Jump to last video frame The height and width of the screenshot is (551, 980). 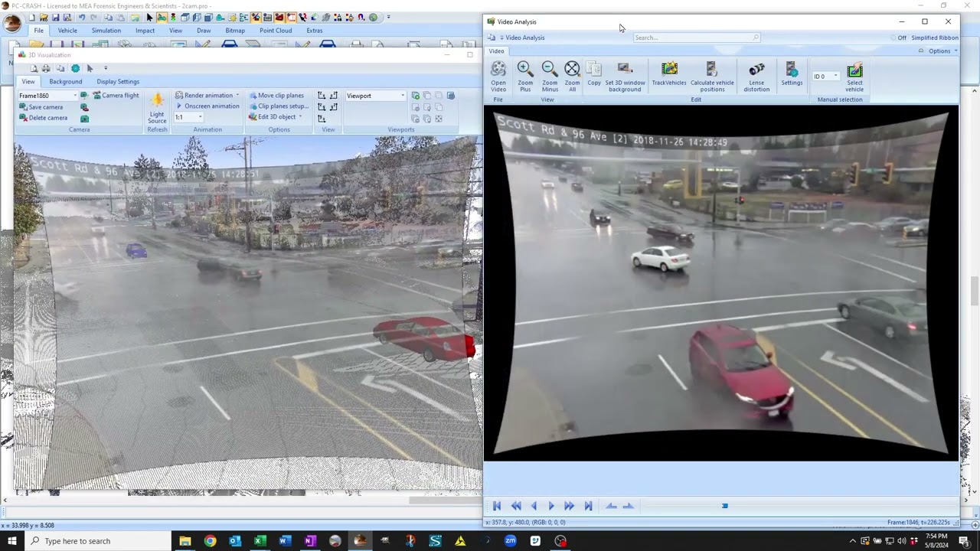pos(588,506)
